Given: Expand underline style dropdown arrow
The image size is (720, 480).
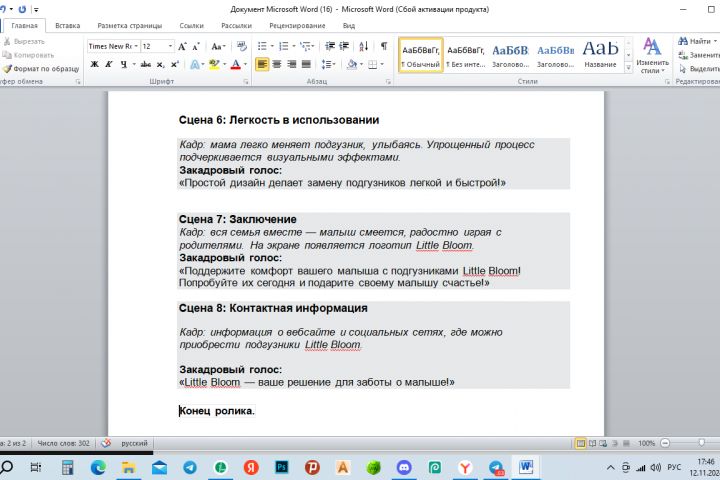Looking at the screenshot, I should (134, 64).
